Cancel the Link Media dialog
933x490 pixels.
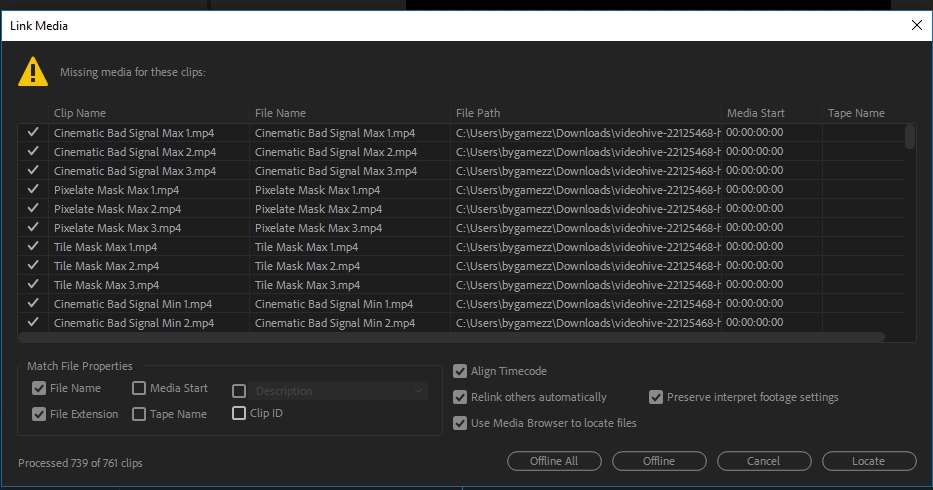(x=763, y=461)
